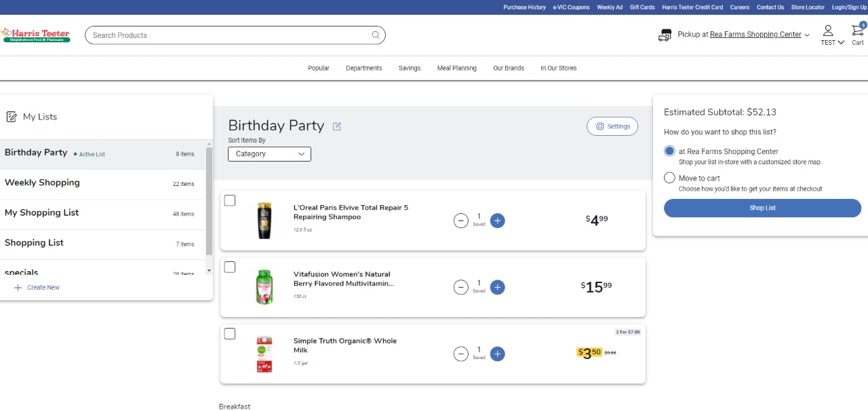
Task: Increase L'Oreal shampoo quantity
Action: [498, 221]
